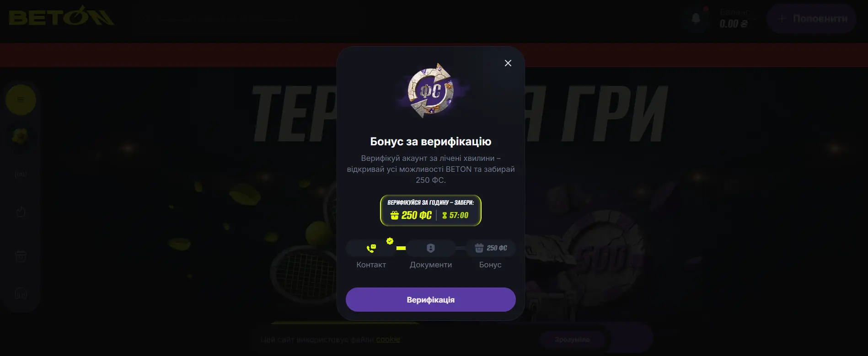The height and width of the screenshot is (356, 868).
Task: Select the Бонус 250 ФС step
Action: point(490,254)
